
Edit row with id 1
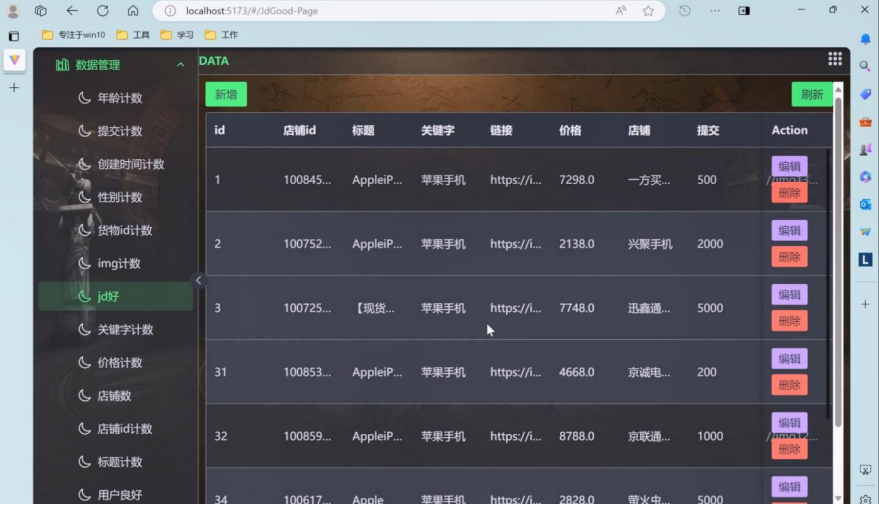point(789,166)
